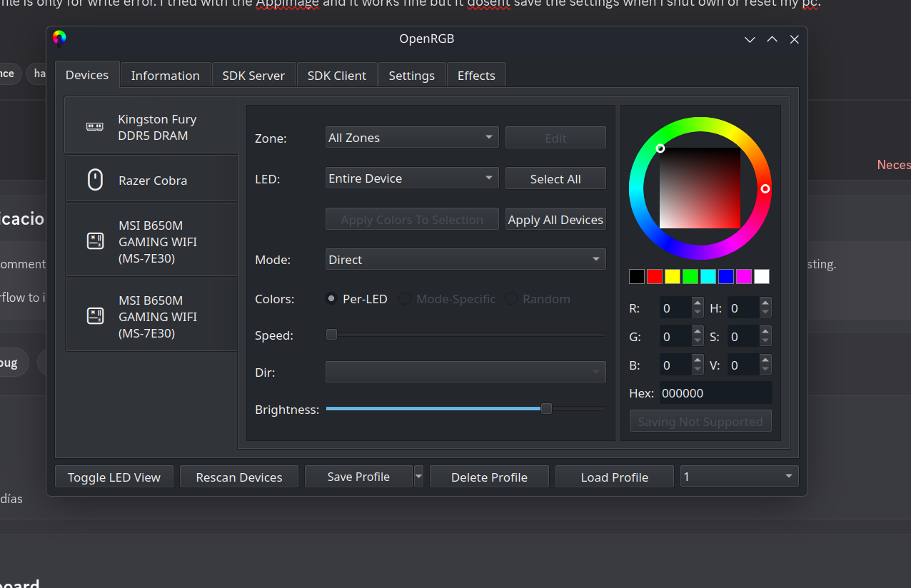This screenshot has width=911, height=588.
Task: Pick the cyan color swatch
Action: [708, 277]
